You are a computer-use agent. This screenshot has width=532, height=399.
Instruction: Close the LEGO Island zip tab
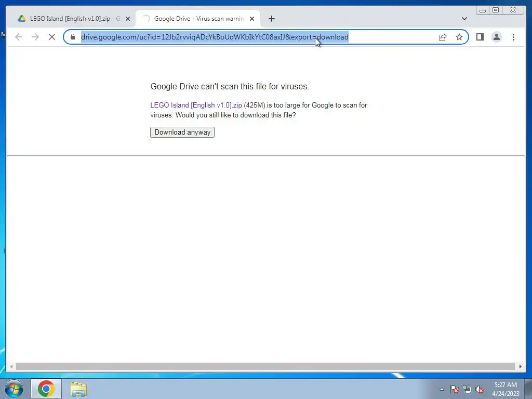128,19
